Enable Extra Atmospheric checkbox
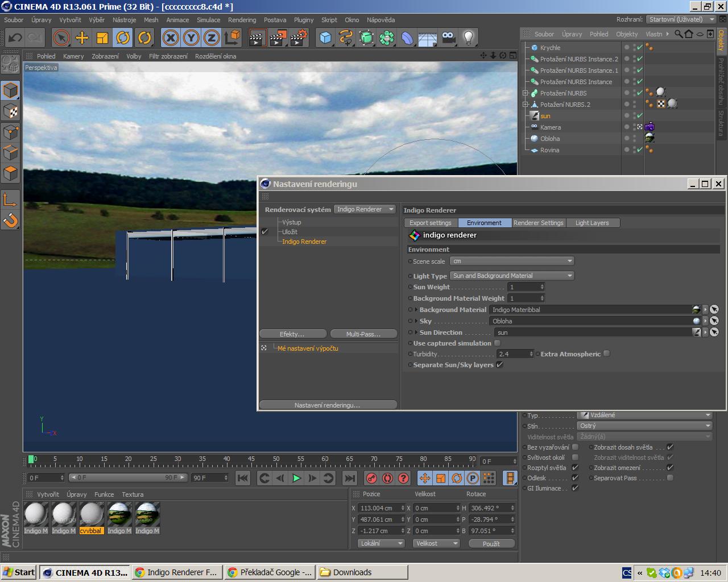 point(607,354)
